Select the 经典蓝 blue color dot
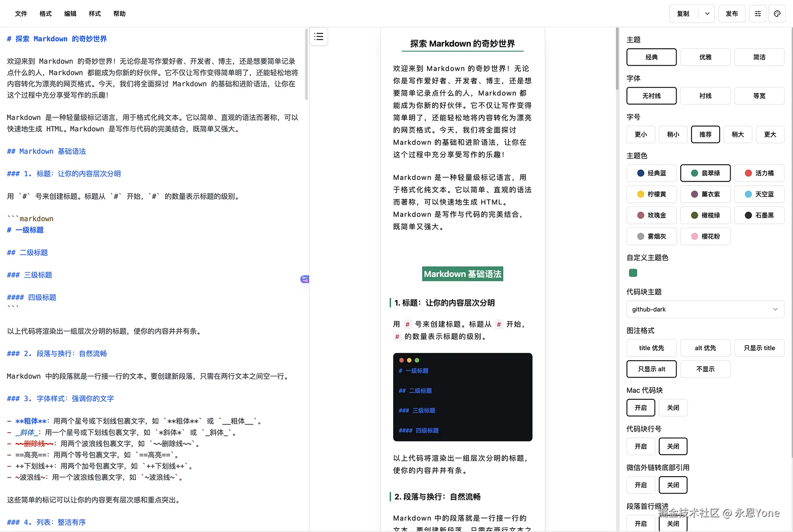This screenshot has height=532, width=793. click(x=641, y=173)
